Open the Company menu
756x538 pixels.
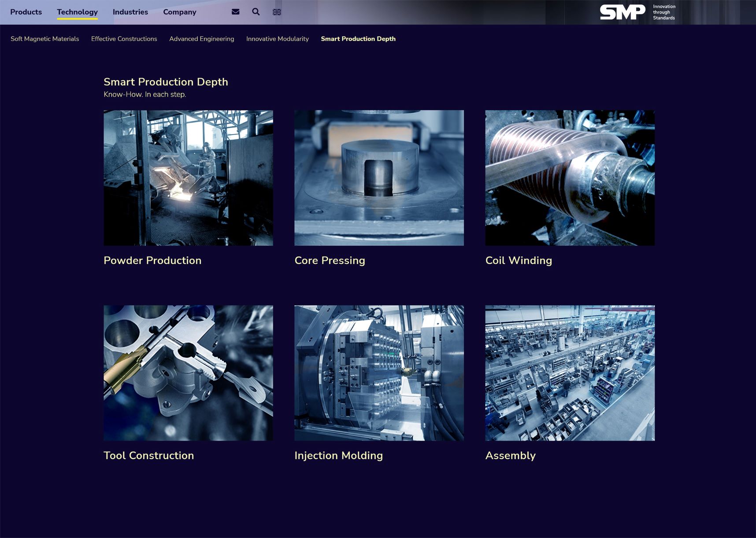179,12
